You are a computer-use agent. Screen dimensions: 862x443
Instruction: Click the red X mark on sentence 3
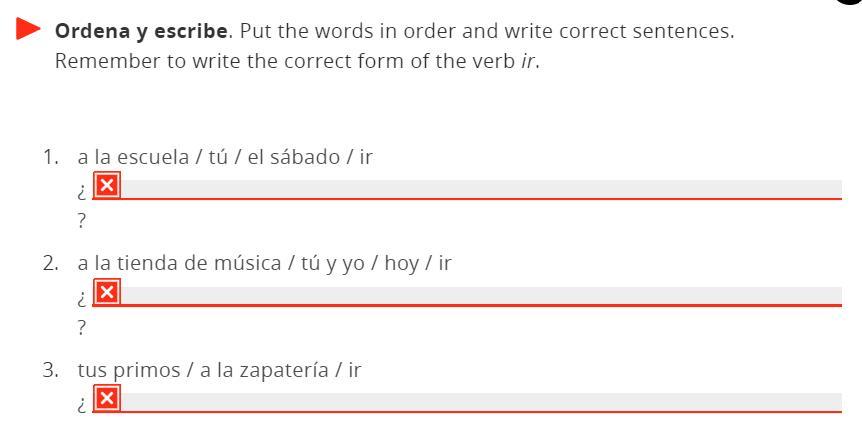pyautogui.click(x=107, y=398)
